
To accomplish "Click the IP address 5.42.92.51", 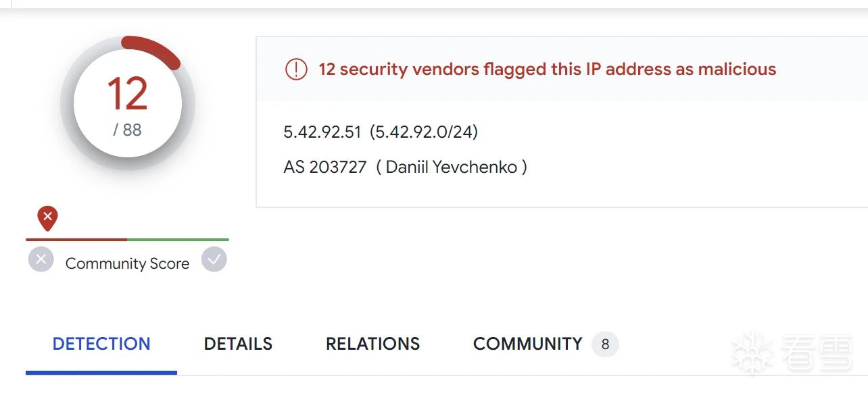I will click(322, 132).
